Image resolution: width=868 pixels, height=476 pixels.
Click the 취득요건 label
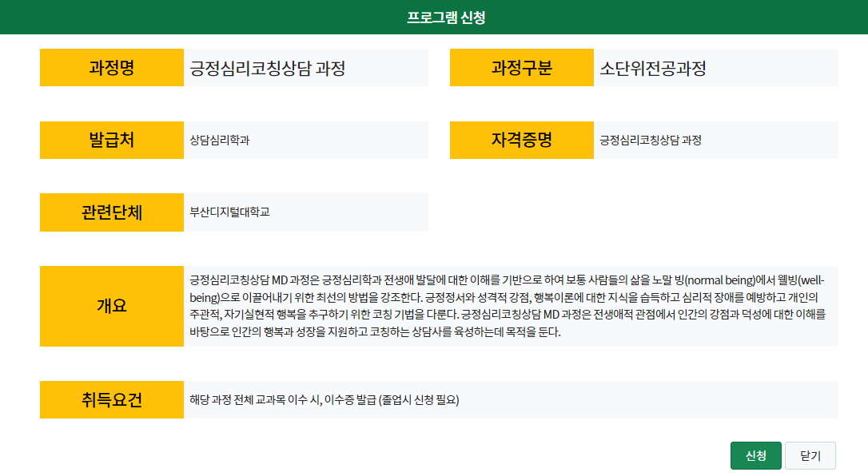(112, 399)
